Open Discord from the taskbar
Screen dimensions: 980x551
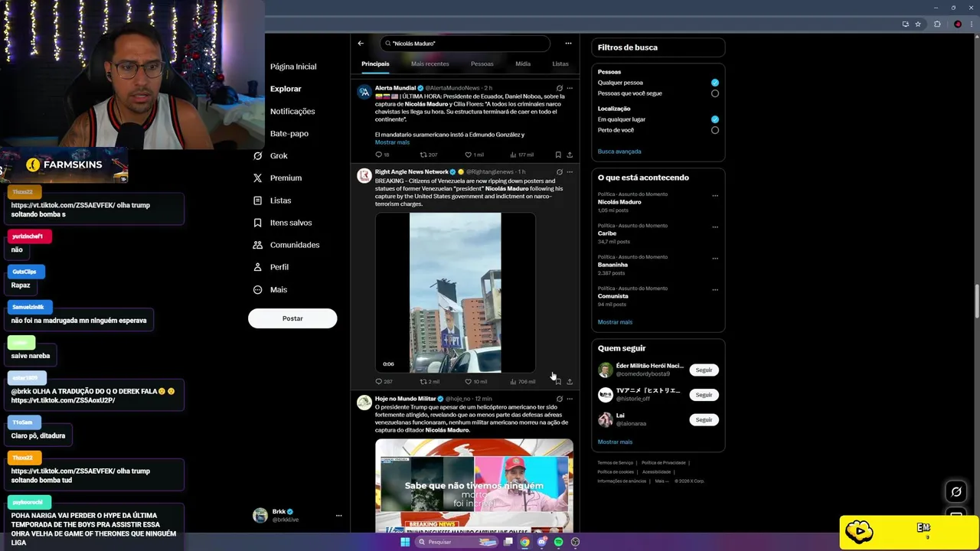(x=541, y=542)
